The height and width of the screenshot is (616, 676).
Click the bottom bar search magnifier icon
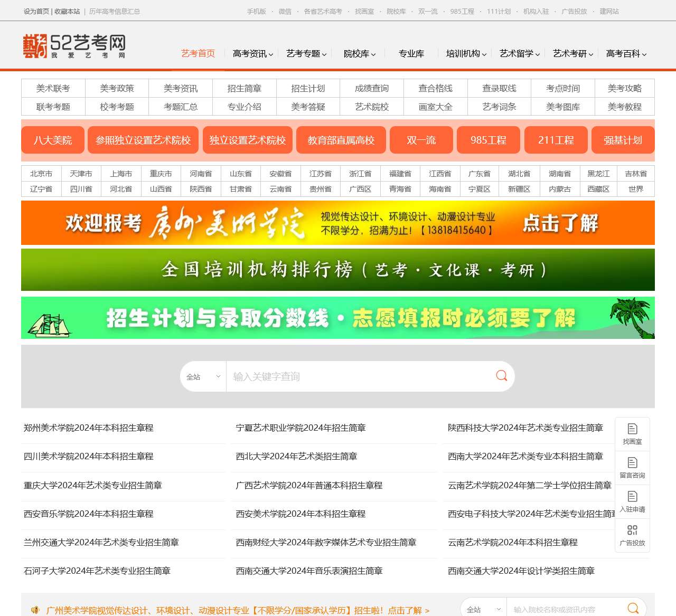point(633,609)
